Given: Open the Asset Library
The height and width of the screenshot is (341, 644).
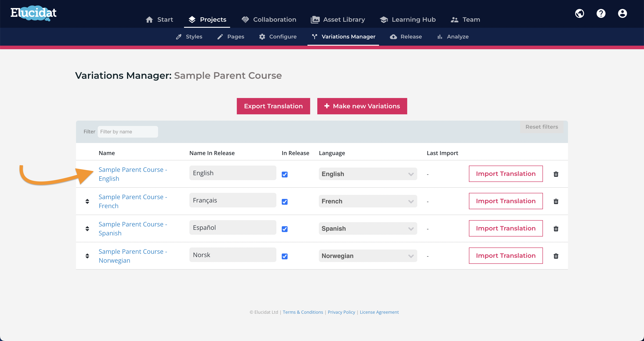Looking at the screenshot, I should click(x=338, y=19).
